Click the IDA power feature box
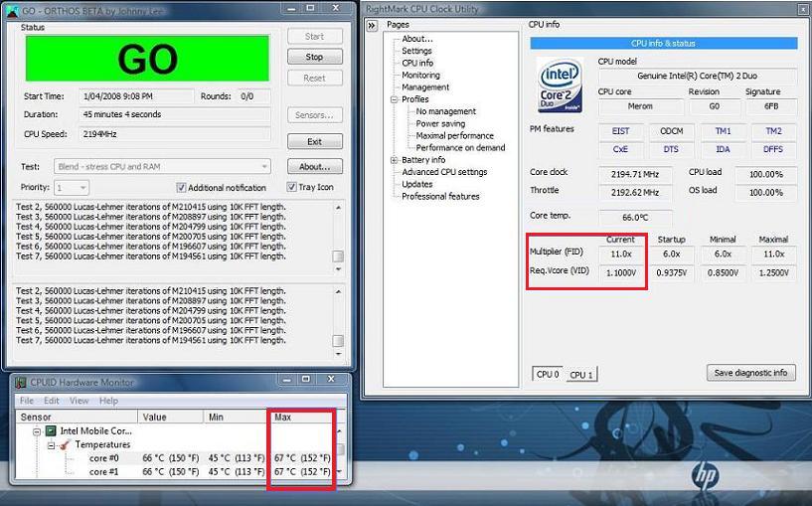 pos(723,150)
